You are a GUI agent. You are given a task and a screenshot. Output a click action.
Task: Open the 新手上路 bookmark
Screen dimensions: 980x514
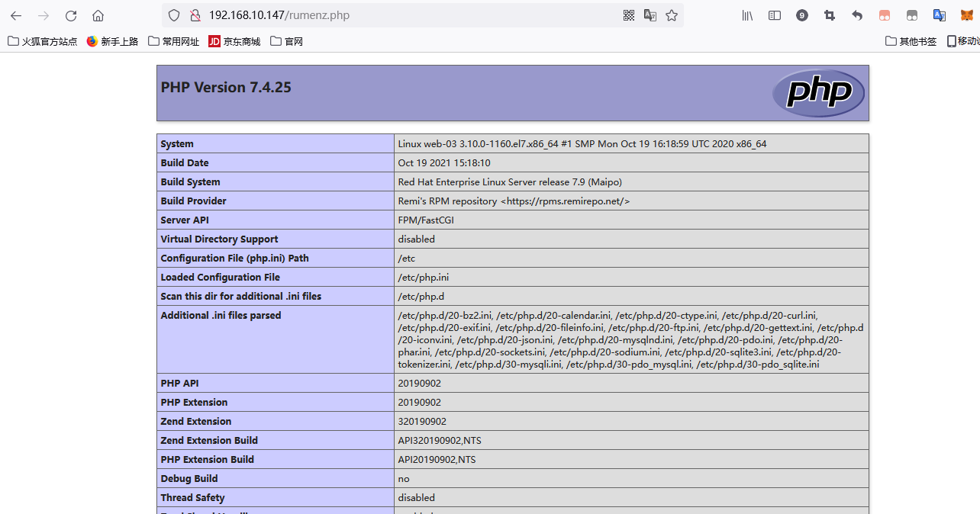tap(112, 41)
